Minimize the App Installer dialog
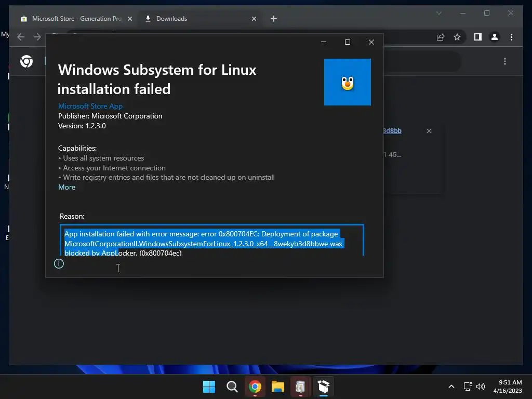This screenshot has width=532, height=399. click(x=324, y=42)
